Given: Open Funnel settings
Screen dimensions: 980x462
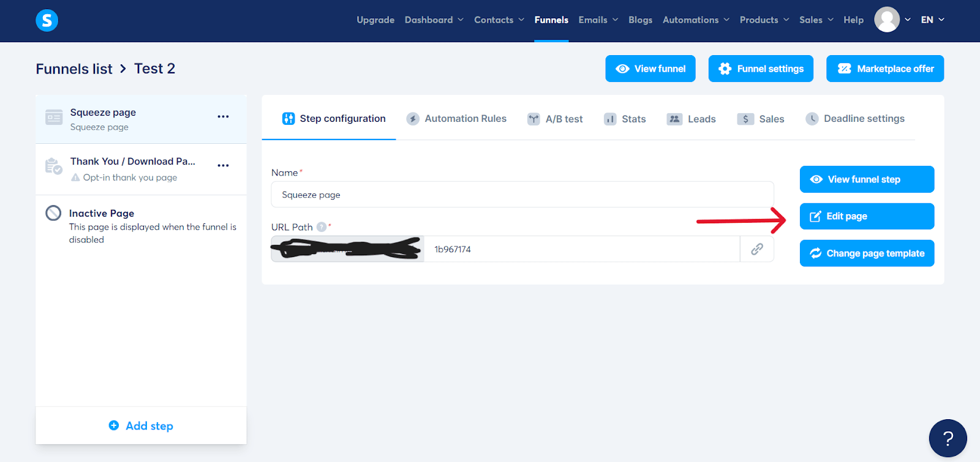Looking at the screenshot, I should coord(761,69).
